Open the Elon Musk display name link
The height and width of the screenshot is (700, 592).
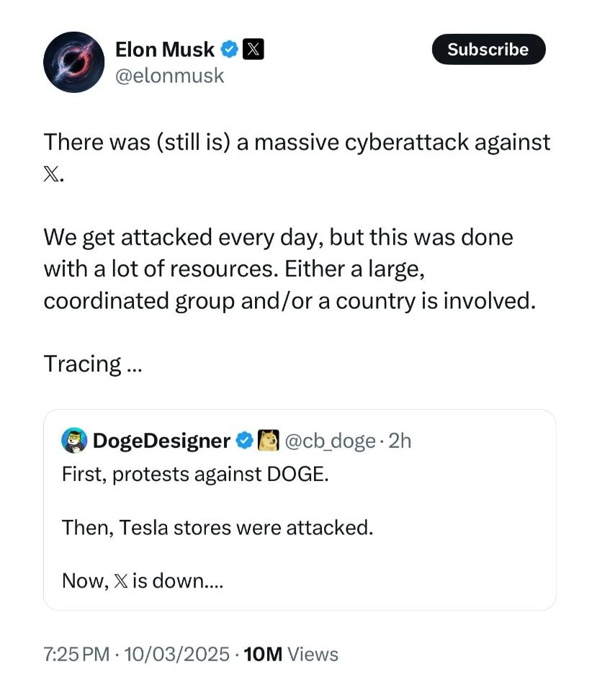click(x=165, y=49)
